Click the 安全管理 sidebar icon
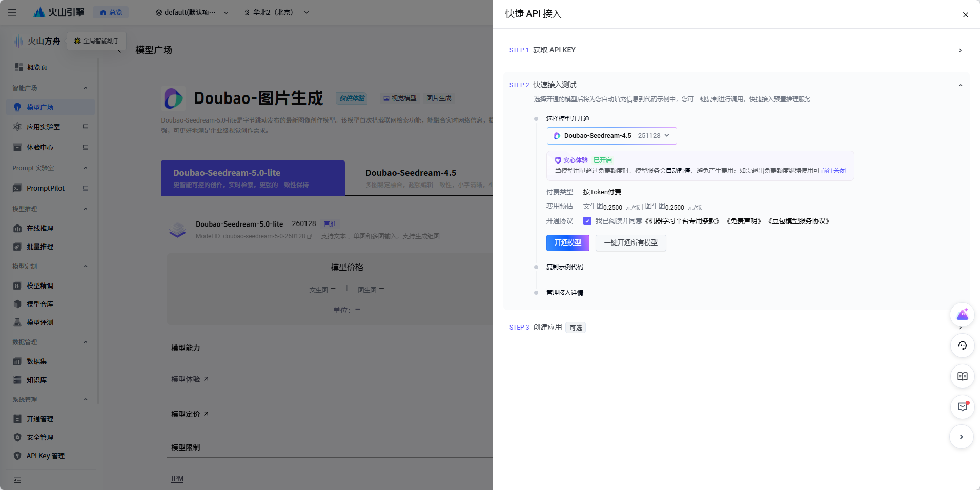The image size is (980, 490). (17, 437)
